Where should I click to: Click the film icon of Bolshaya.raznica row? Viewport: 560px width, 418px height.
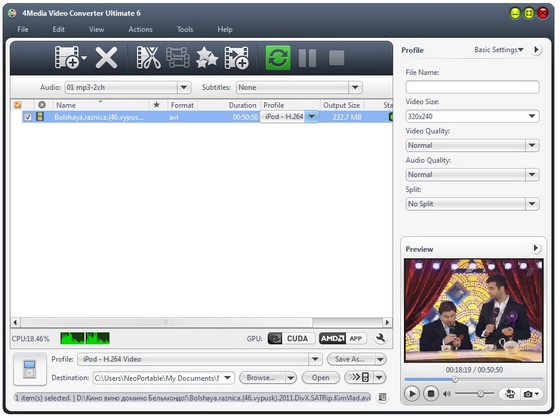coord(40,116)
